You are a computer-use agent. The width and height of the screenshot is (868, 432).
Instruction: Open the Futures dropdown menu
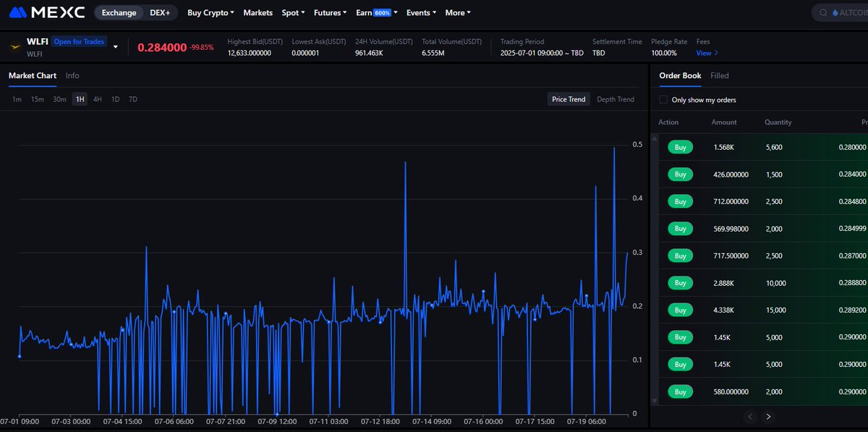pos(331,12)
